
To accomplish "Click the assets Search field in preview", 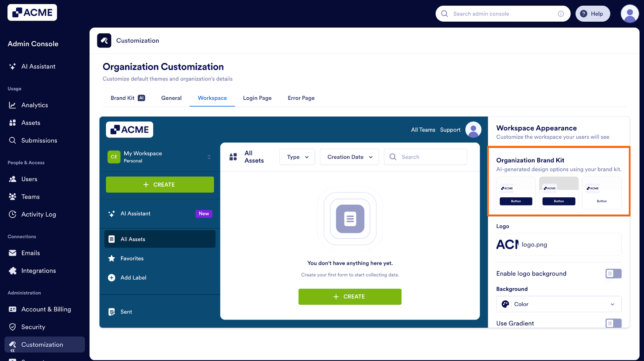I will point(425,157).
